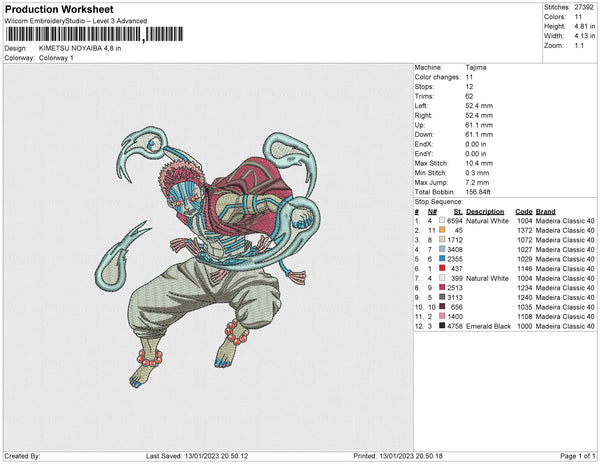
Task: Click the Created By label
Action: (22, 456)
